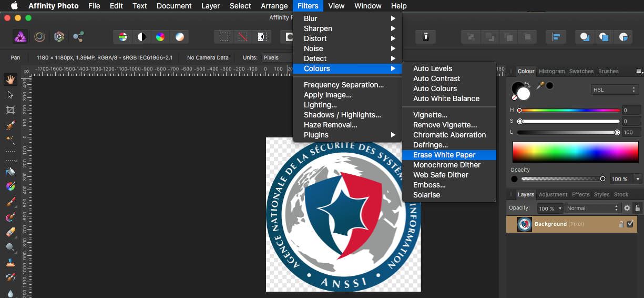Screen dimensions: 644x298
Task: Switch to the Histogram tab
Action: [551, 71]
